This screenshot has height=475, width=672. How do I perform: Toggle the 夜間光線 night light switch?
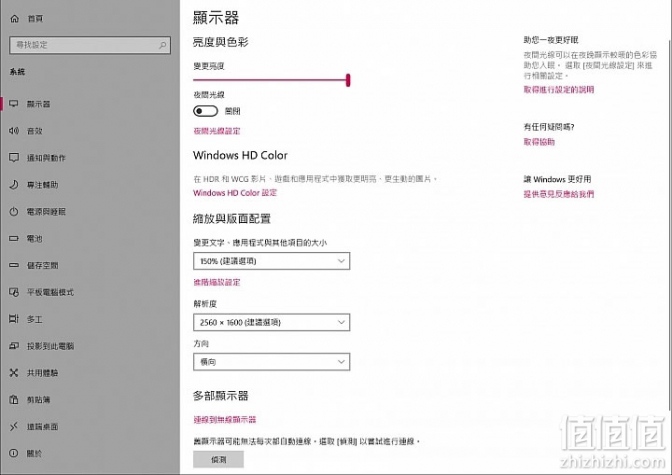pyautogui.click(x=205, y=111)
